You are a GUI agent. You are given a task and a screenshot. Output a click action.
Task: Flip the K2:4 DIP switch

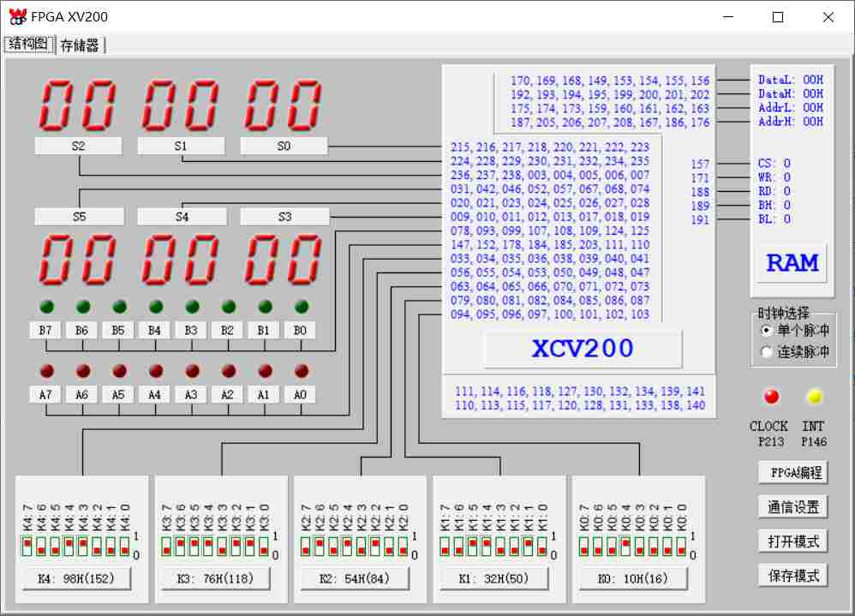pos(347,546)
